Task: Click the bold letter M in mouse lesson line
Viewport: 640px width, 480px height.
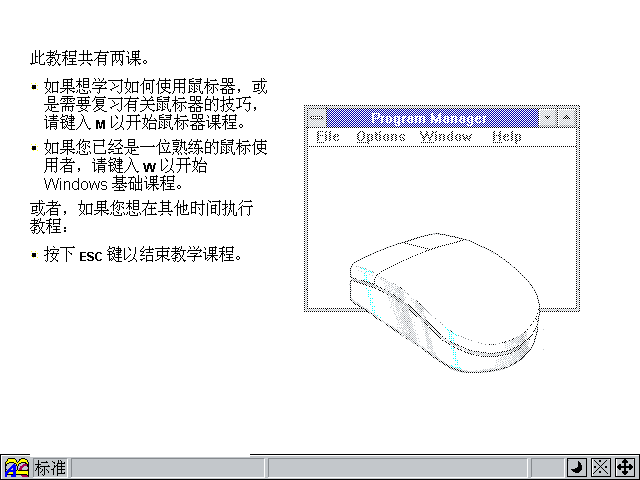Action: pos(100,124)
